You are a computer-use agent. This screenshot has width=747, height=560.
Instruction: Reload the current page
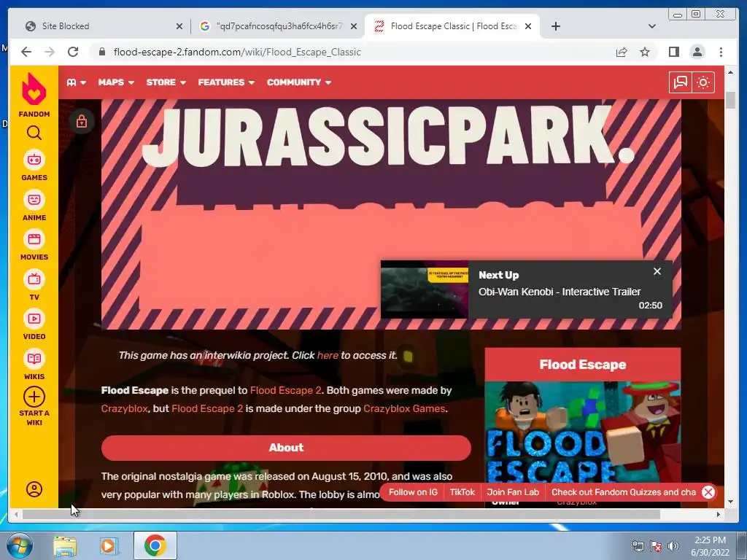coord(73,52)
